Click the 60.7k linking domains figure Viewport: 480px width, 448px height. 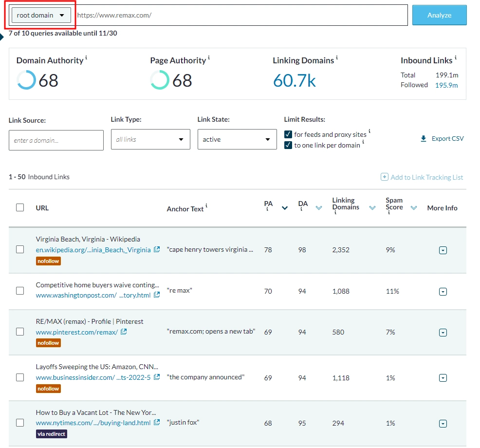[x=294, y=80]
